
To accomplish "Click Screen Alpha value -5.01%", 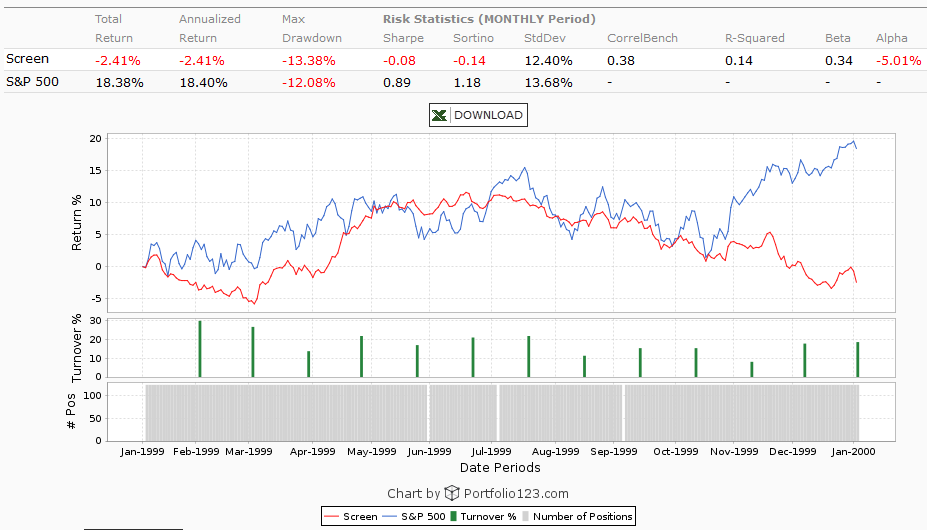I will (x=899, y=60).
